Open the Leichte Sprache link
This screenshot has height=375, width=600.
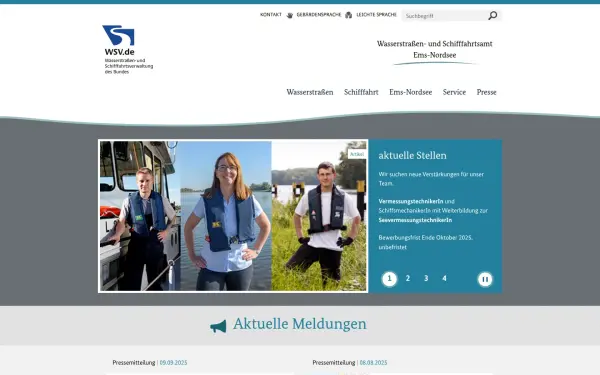pos(377,15)
